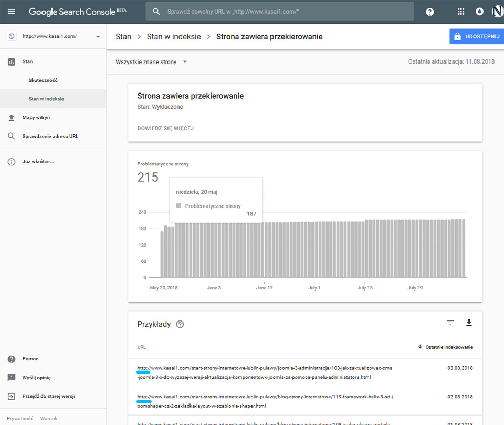Click the Pomoc question icon in sidebar

pyautogui.click(x=12, y=359)
